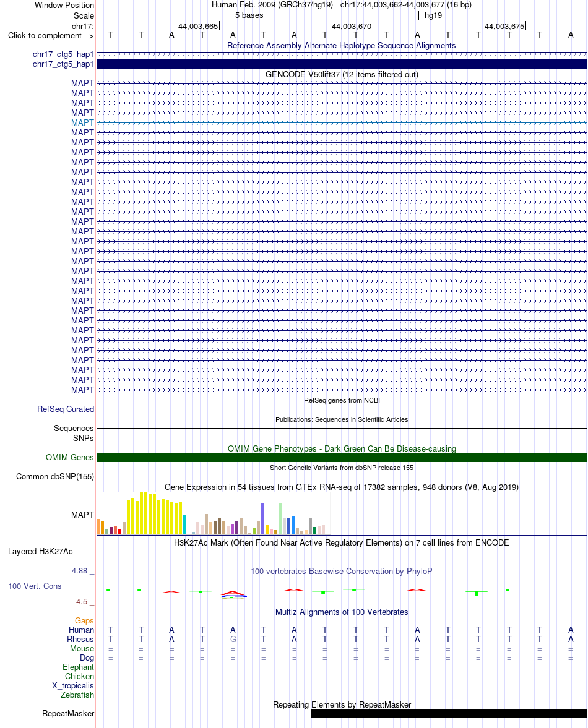
Task: Open 'Multiz Alignments of 100 Vertebrates' title
Action: tap(342, 612)
